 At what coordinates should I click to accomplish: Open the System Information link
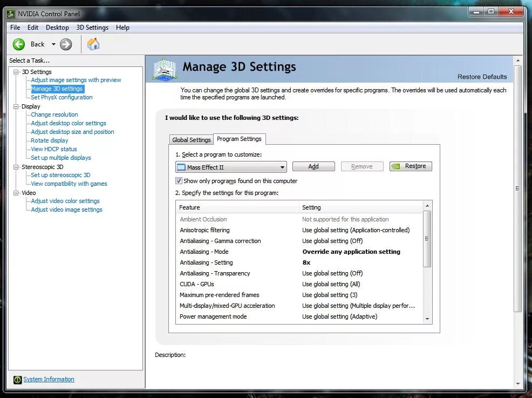[x=49, y=379]
